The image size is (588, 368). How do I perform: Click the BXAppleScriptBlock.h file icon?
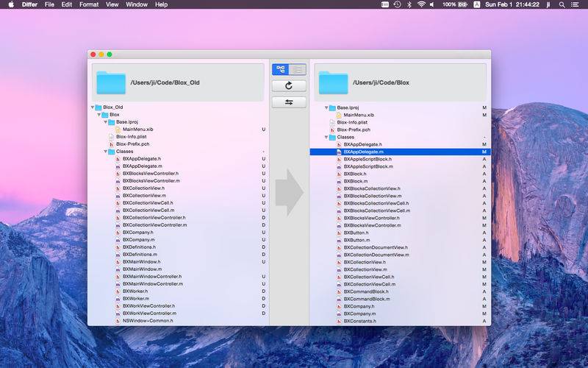point(339,159)
